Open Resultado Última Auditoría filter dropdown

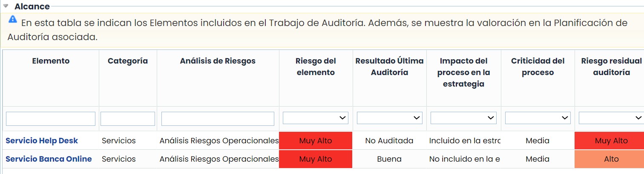pos(389,118)
